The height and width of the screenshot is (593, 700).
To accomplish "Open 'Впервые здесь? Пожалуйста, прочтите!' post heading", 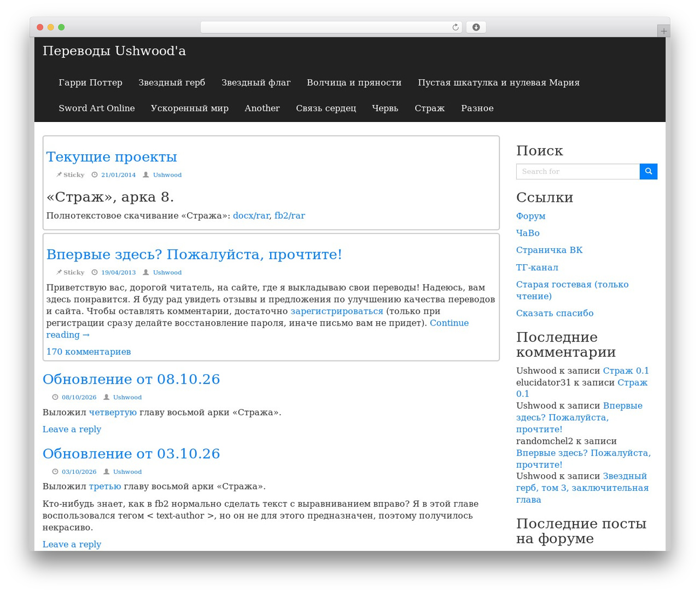I will pyautogui.click(x=194, y=254).
